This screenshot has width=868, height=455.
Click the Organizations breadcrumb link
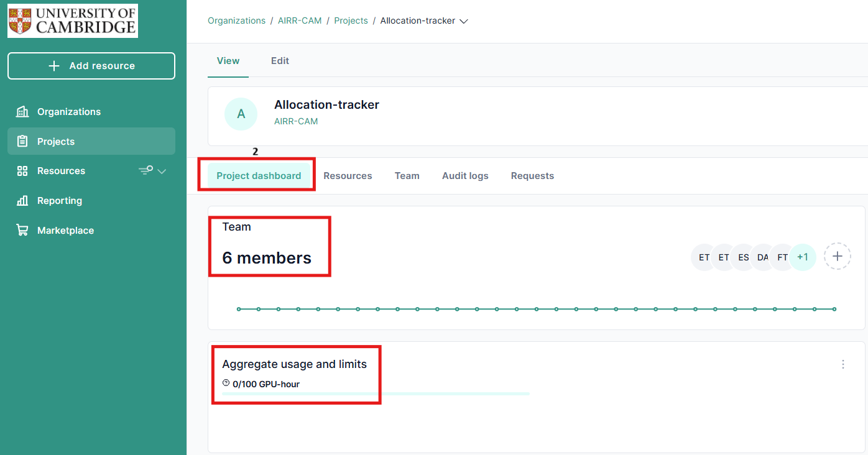pos(236,21)
